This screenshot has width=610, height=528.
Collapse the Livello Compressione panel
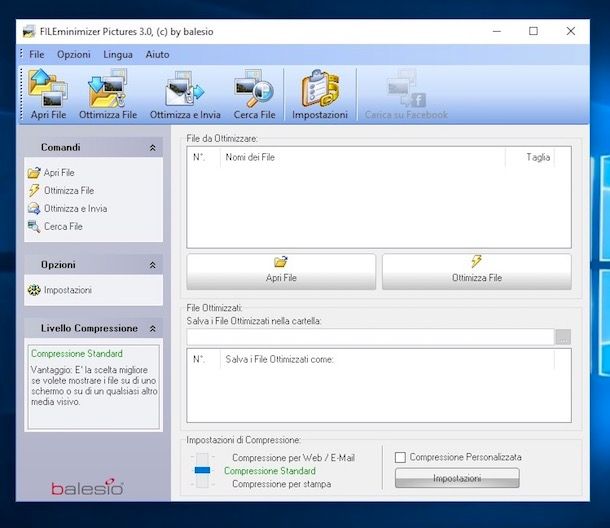tap(152, 329)
